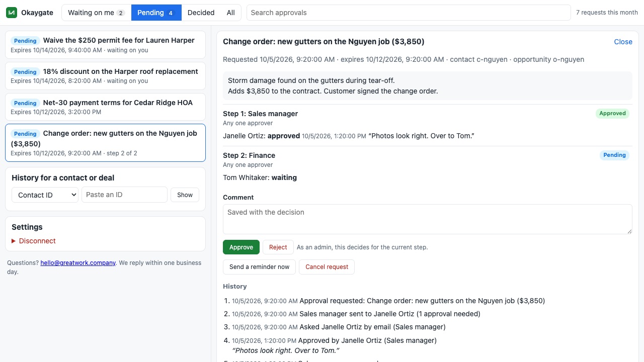Click the Settings heading

(27, 227)
